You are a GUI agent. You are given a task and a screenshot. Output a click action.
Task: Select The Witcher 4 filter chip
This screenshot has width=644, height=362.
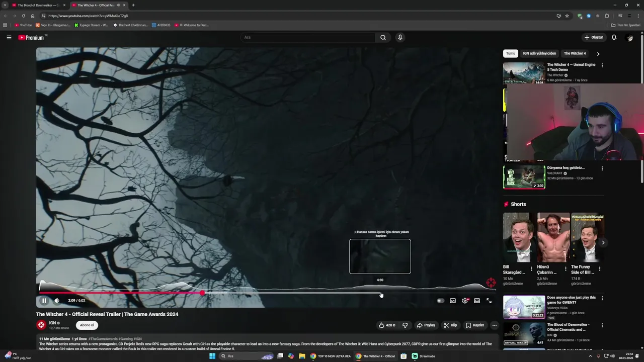tap(575, 53)
